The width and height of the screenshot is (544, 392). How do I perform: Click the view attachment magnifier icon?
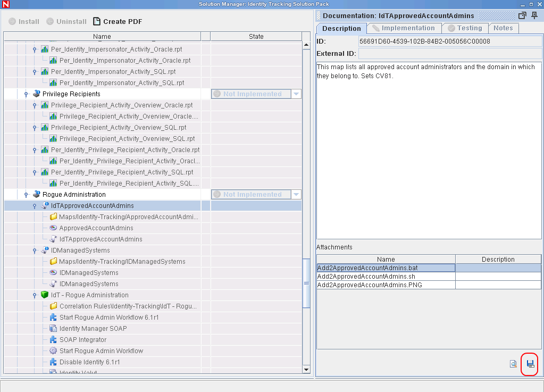[513, 364]
